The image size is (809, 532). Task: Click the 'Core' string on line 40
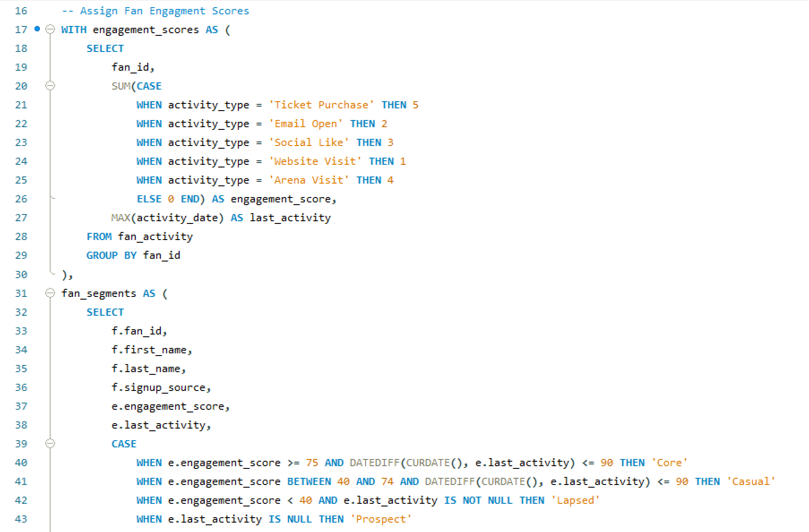(x=670, y=462)
